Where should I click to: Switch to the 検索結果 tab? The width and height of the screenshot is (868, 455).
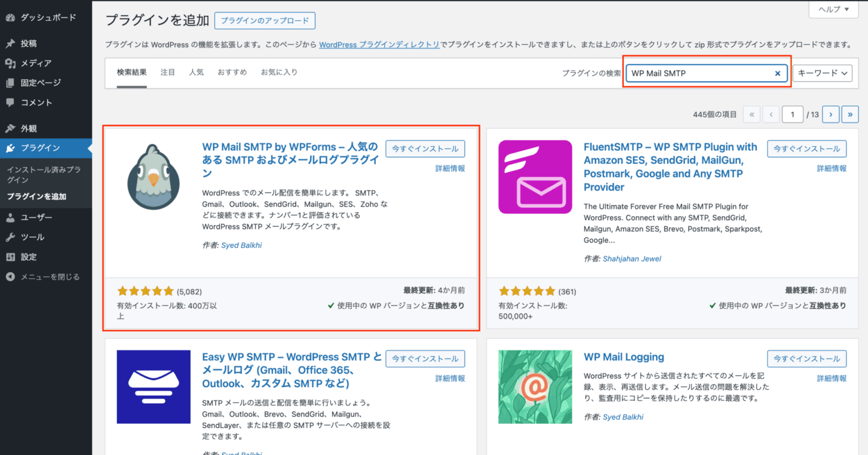tap(132, 72)
